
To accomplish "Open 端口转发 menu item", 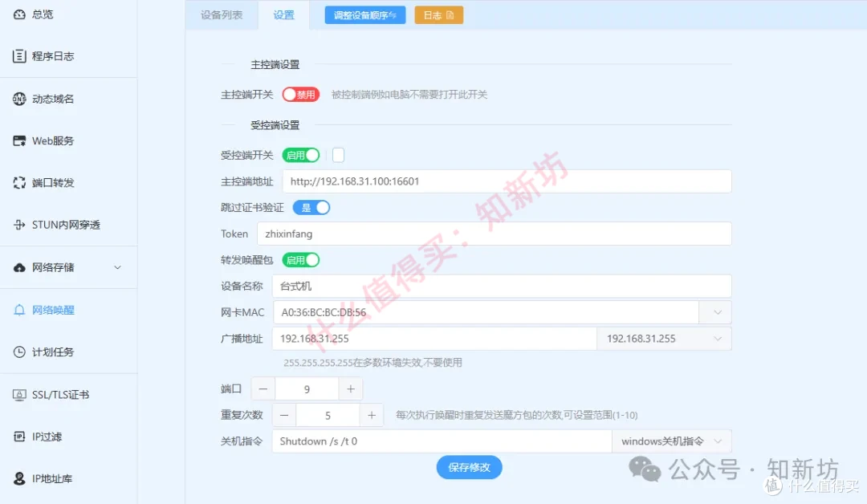I will [52, 183].
